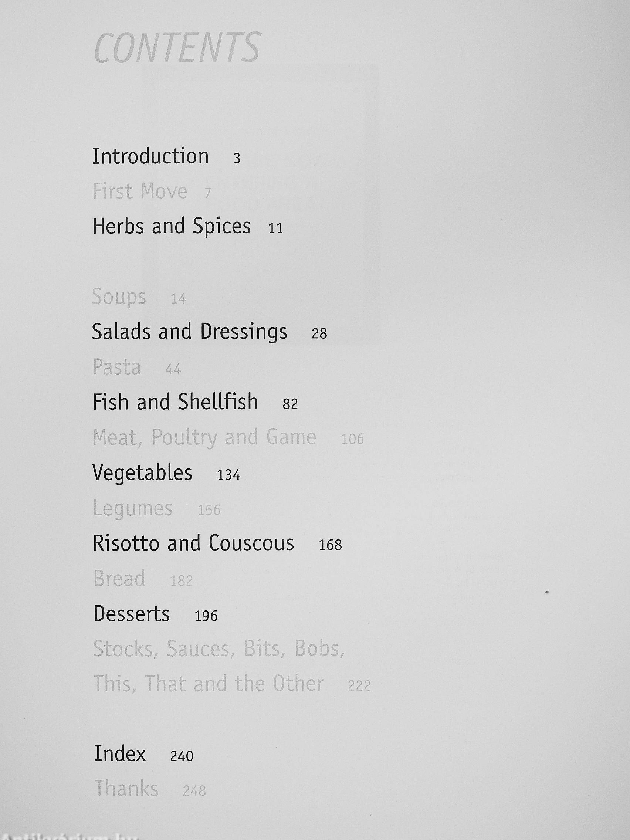Click page number 106
This screenshot has height=840, width=630.
352,439
